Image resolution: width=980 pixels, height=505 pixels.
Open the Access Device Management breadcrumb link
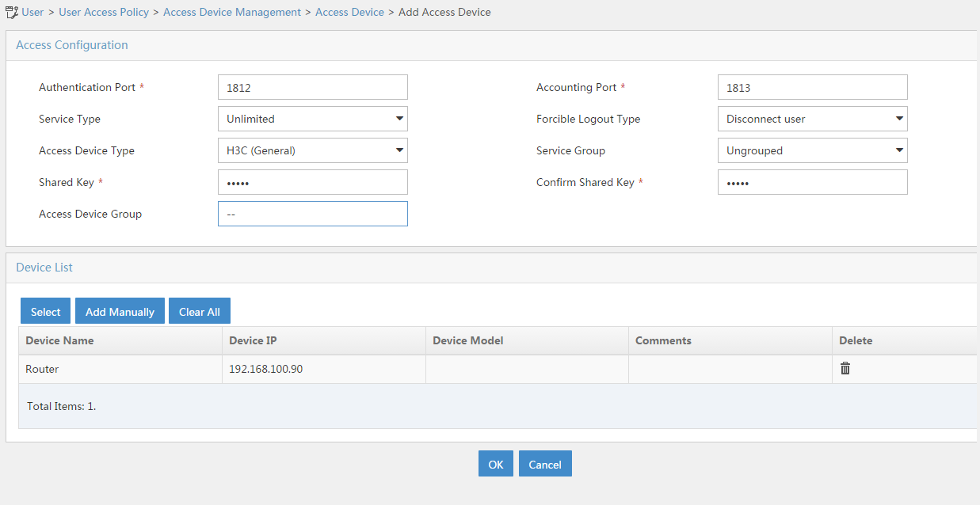point(231,12)
